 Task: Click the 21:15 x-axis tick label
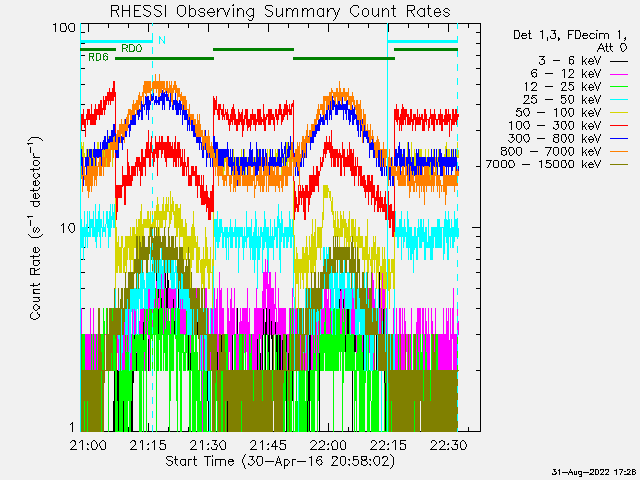148,445
